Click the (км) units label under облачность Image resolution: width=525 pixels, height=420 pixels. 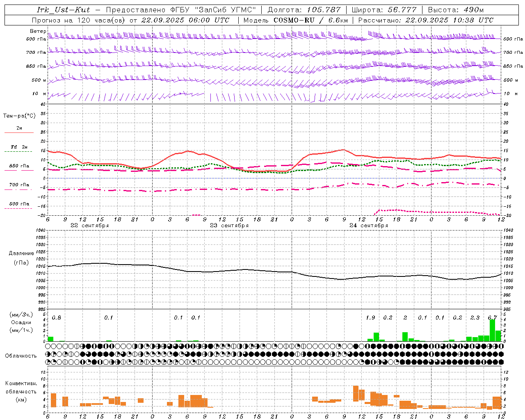click(x=21, y=399)
